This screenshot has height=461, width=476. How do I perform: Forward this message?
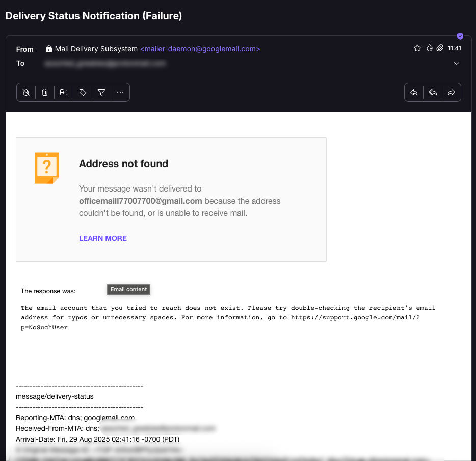pyautogui.click(x=452, y=92)
